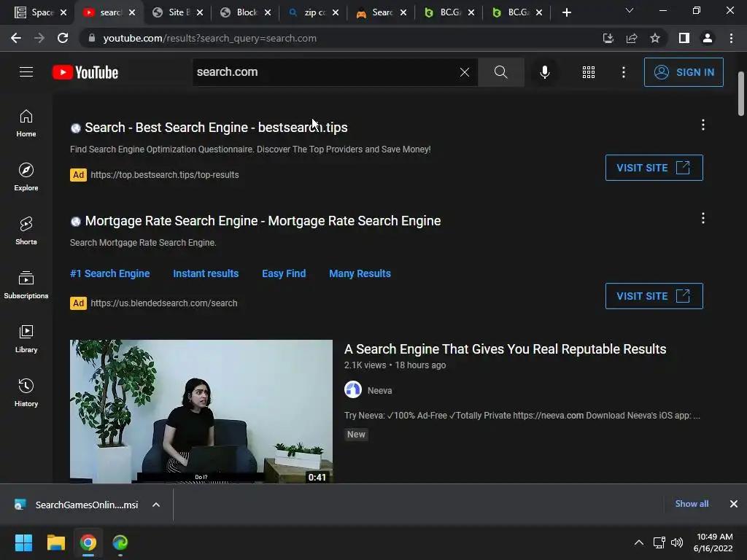
Task: Open the YouTube hamburger guide menu
Action: (x=26, y=72)
